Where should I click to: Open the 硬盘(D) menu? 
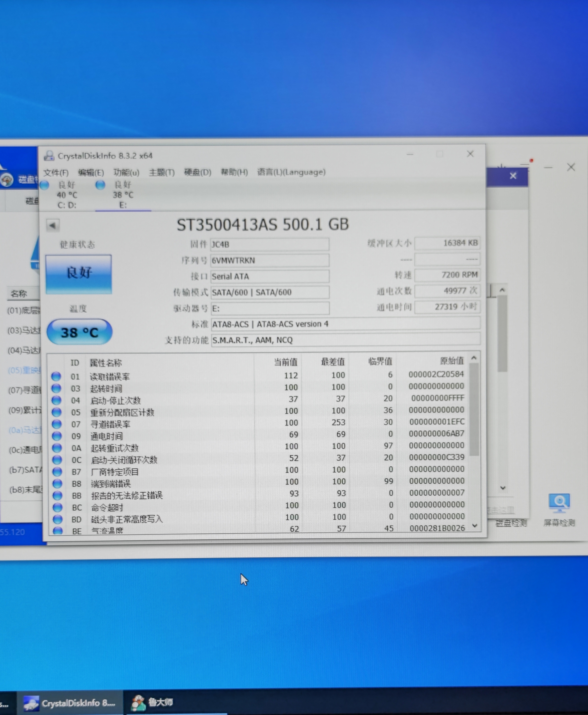(198, 172)
